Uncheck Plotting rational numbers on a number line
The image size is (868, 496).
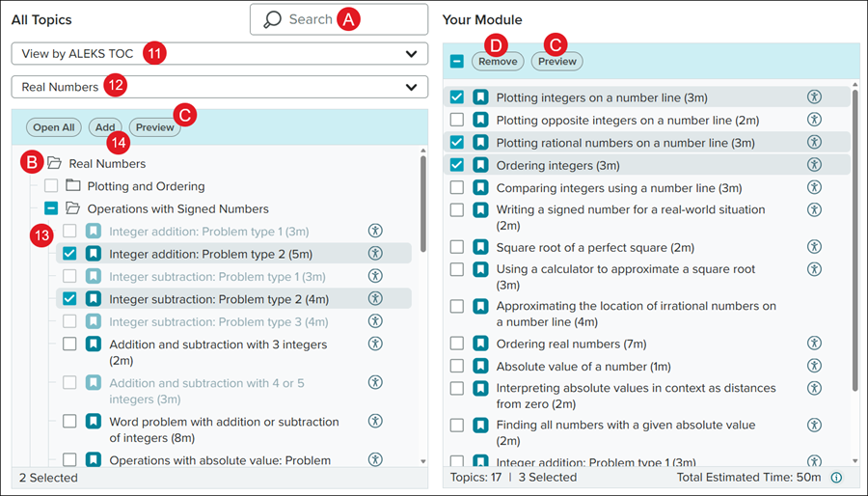(x=457, y=142)
